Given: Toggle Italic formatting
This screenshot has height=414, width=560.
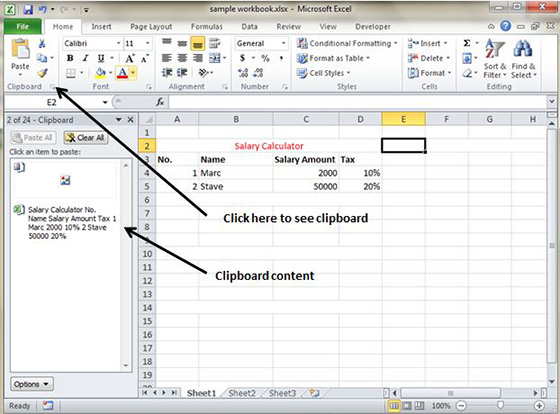Looking at the screenshot, I should click(x=85, y=58).
